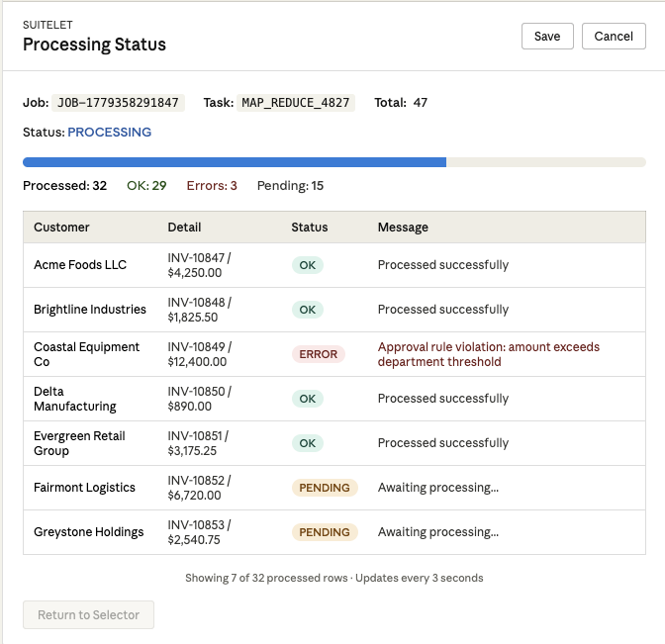The width and height of the screenshot is (665, 644).
Task: Click the OK badge for Brightline Industries
Action: pos(308,310)
